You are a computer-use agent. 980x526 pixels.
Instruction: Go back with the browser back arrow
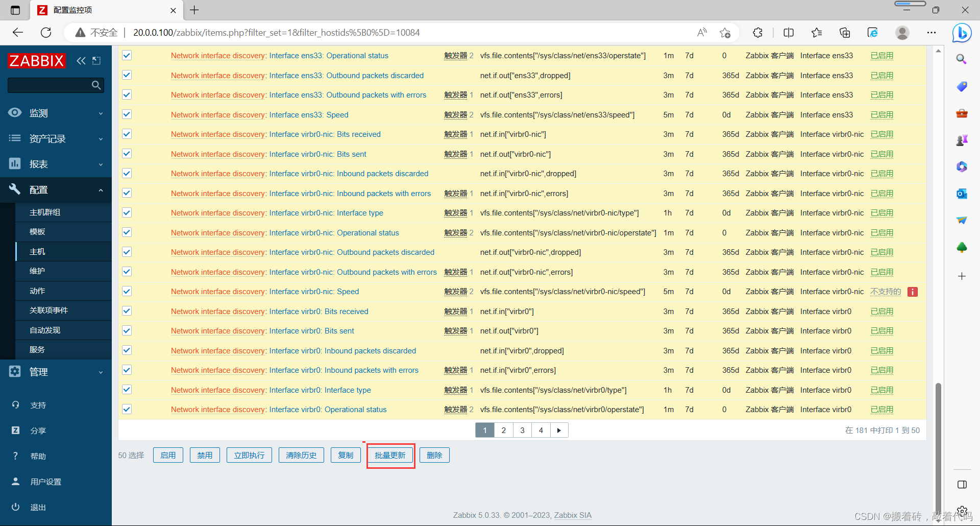click(18, 33)
